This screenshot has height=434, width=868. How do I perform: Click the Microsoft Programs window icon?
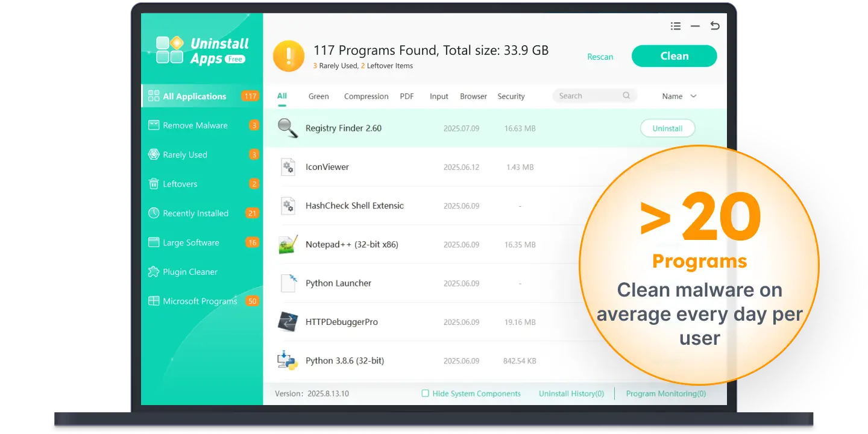[153, 301]
